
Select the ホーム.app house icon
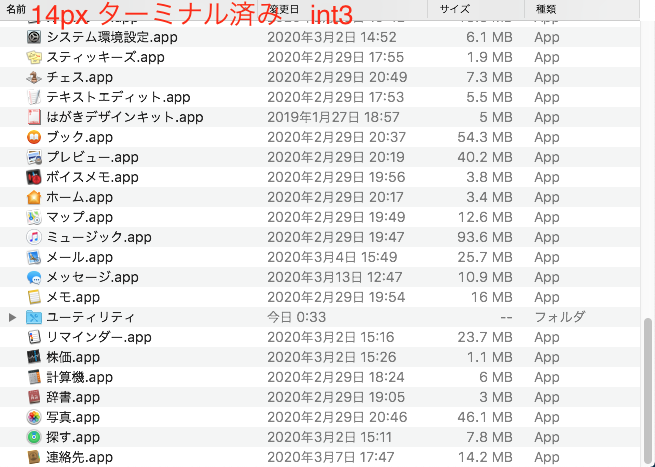pos(34,197)
